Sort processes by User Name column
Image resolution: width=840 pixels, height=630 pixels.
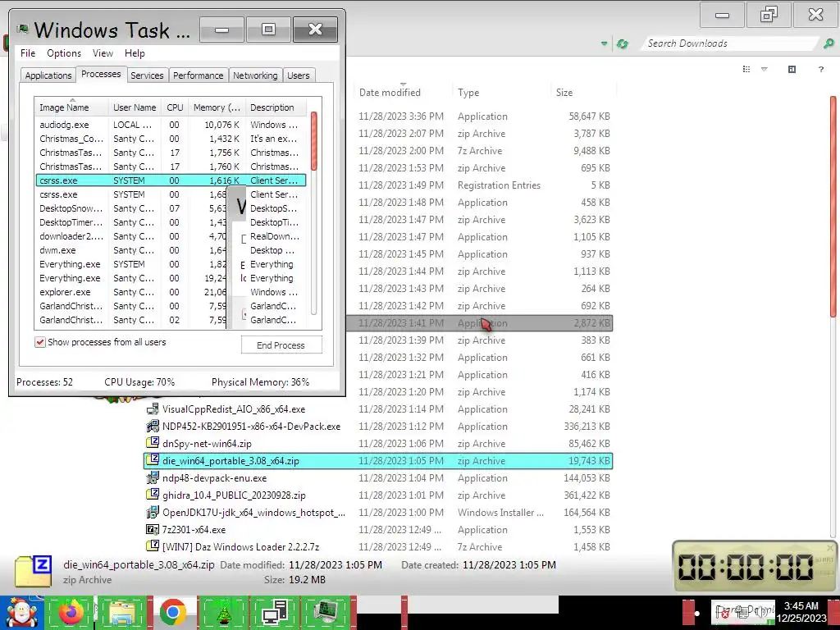[x=135, y=107]
